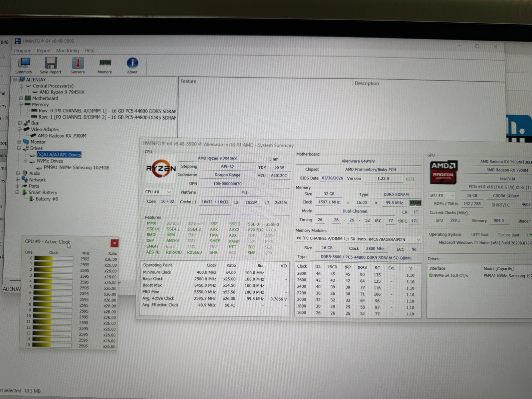Close the CPU #0 Active Clock window
The height and width of the screenshot is (399, 532).
click(x=114, y=243)
